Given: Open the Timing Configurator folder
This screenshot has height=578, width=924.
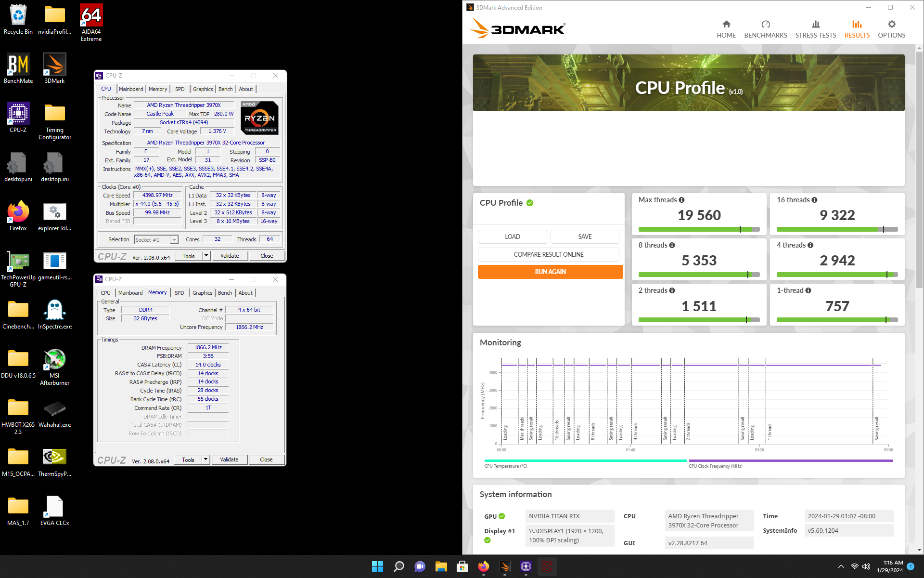Looking at the screenshot, I should coord(54,121).
